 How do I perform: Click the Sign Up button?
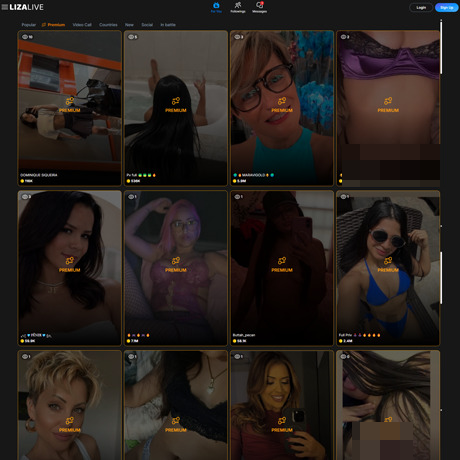tap(446, 7)
